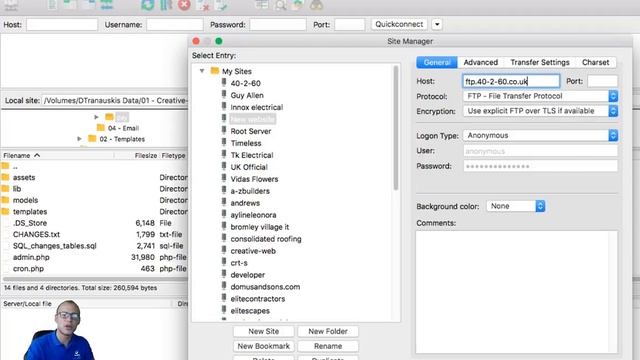Click the New Folder button
The image size is (640, 360).
point(328,331)
